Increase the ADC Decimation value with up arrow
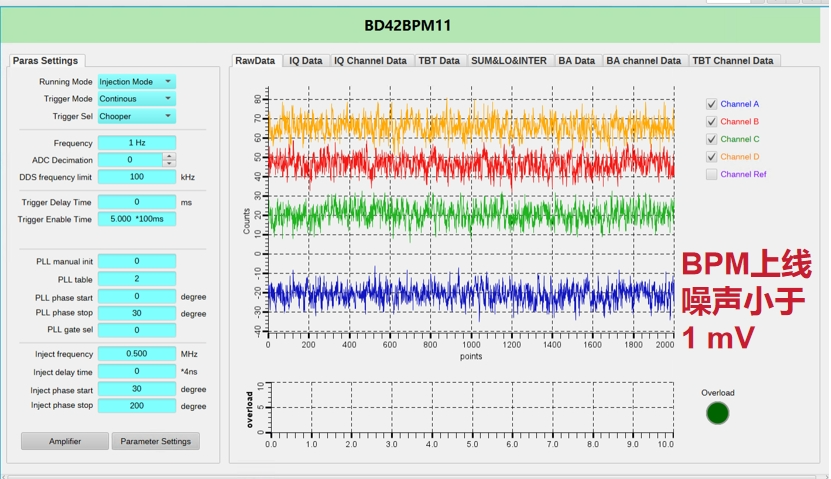Screen dimensions: 831x479 169,157
